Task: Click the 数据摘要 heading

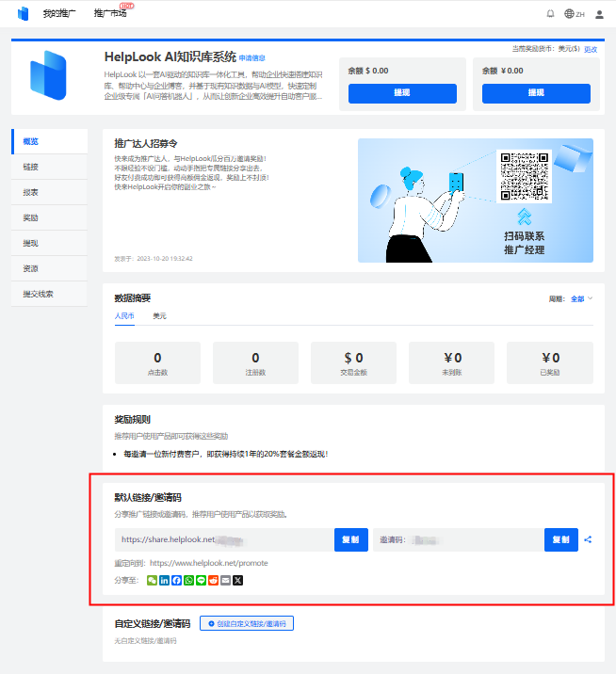Action: pyautogui.click(x=133, y=298)
